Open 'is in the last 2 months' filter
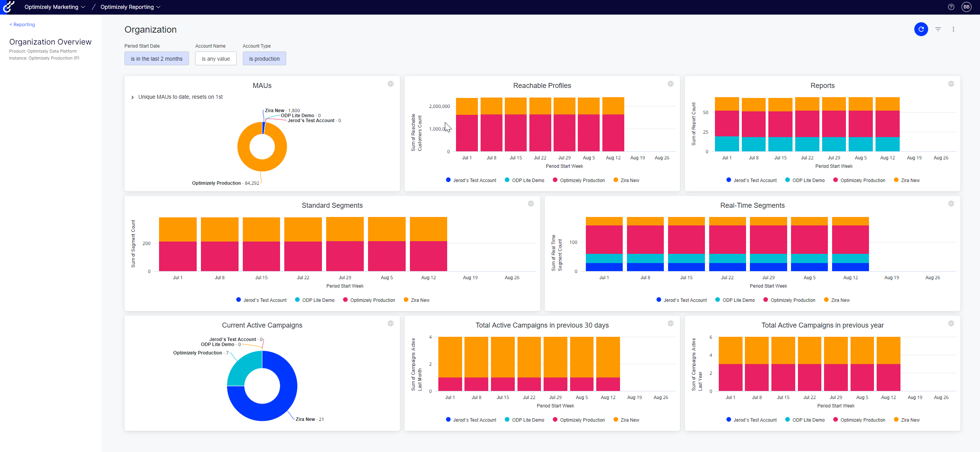The height and width of the screenshot is (452, 980). pyautogui.click(x=156, y=59)
